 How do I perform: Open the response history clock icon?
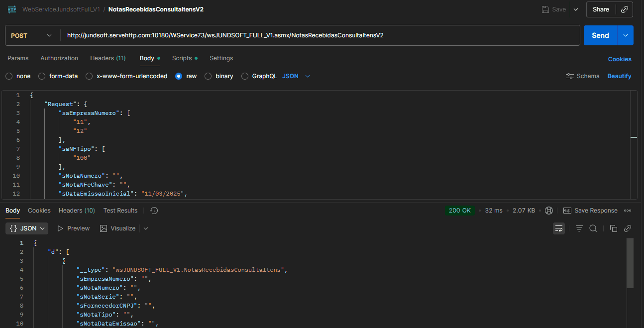(154, 211)
